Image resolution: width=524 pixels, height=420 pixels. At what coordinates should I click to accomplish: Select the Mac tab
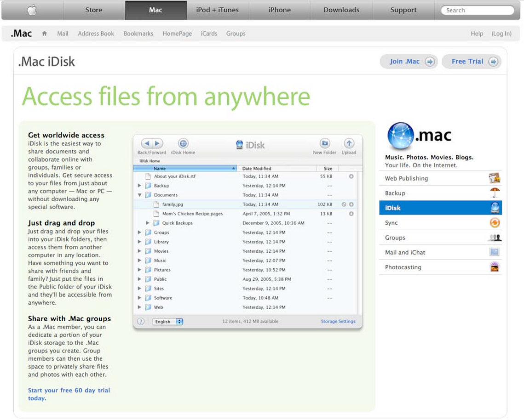click(x=156, y=10)
